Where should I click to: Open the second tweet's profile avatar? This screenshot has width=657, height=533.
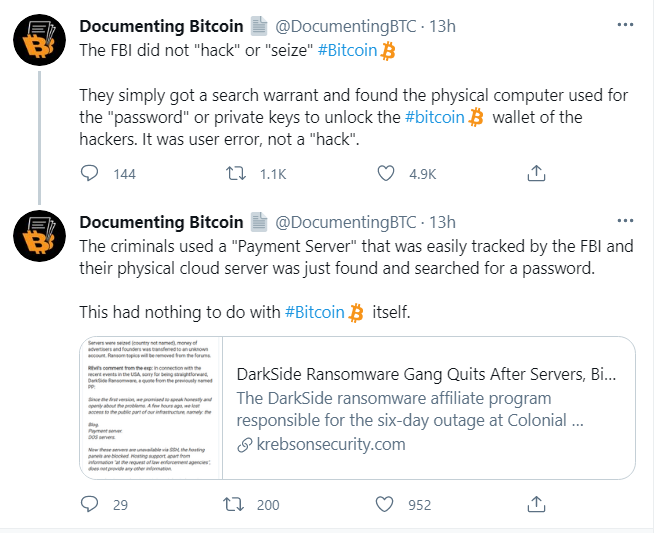pyautogui.click(x=38, y=237)
